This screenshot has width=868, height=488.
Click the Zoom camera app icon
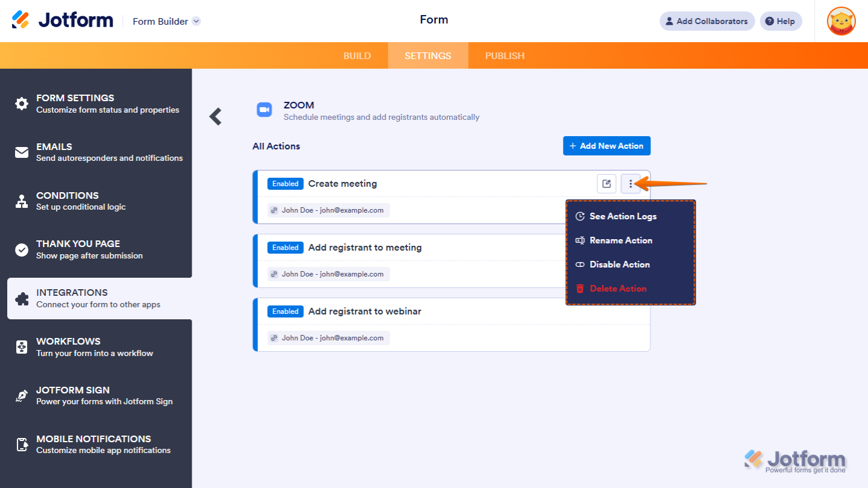pyautogui.click(x=264, y=110)
